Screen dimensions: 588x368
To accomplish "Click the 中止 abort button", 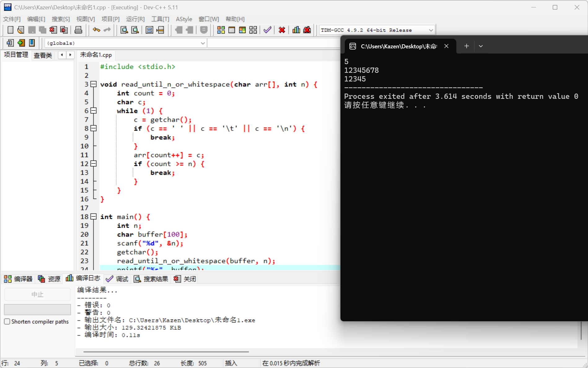I will pos(37,294).
